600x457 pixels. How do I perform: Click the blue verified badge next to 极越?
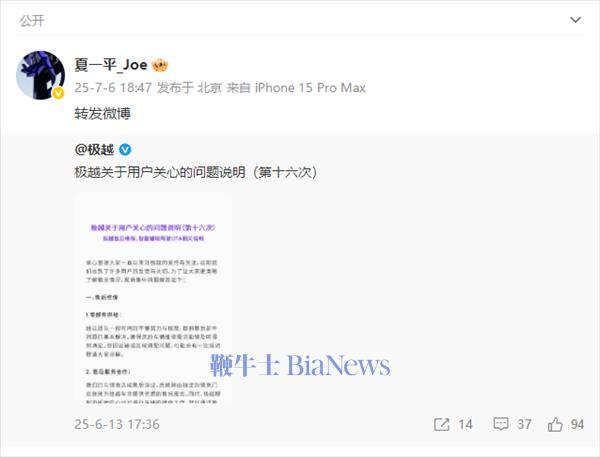click(x=125, y=150)
